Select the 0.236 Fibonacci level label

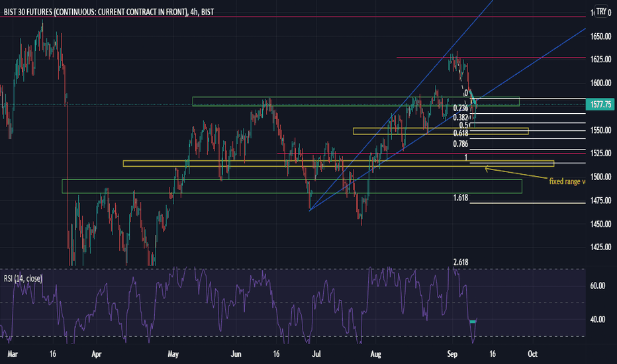(x=460, y=109)
